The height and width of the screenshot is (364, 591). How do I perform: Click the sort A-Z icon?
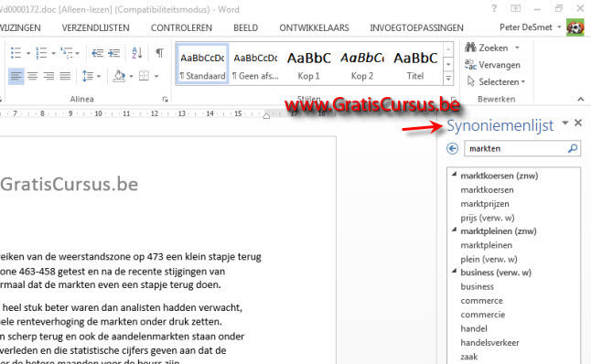coord(137,53)
